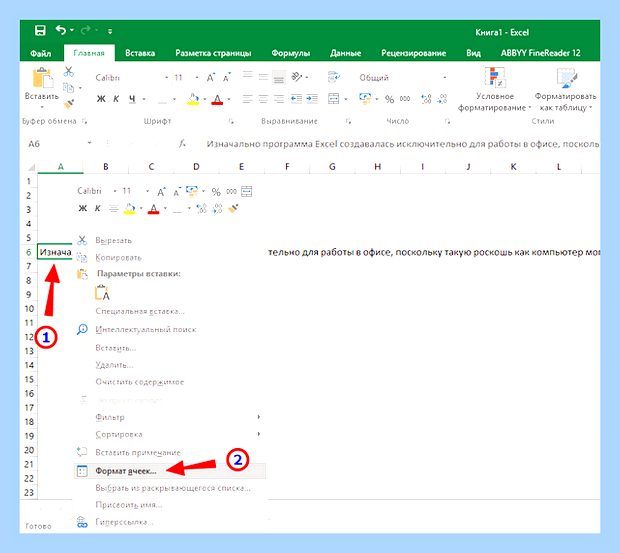Click the fx insert function icon

(182, 143)
